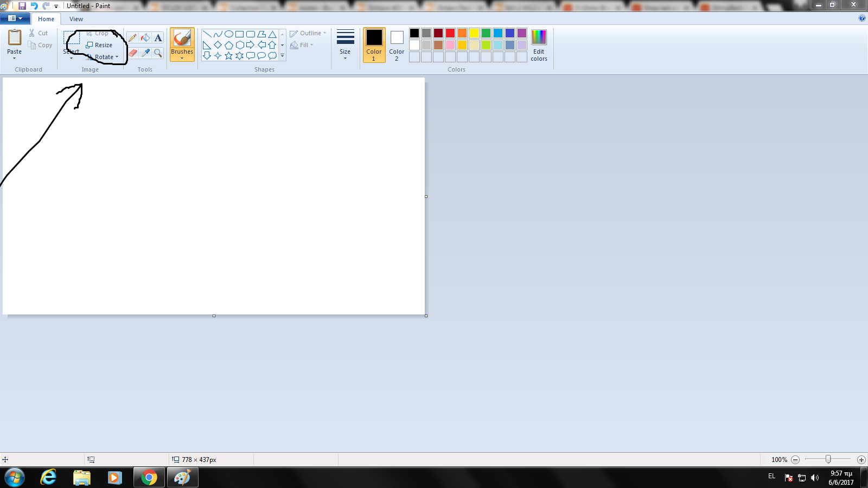Choose the five-point star shape
The image size is (868, 488).
tap(228, 56)
